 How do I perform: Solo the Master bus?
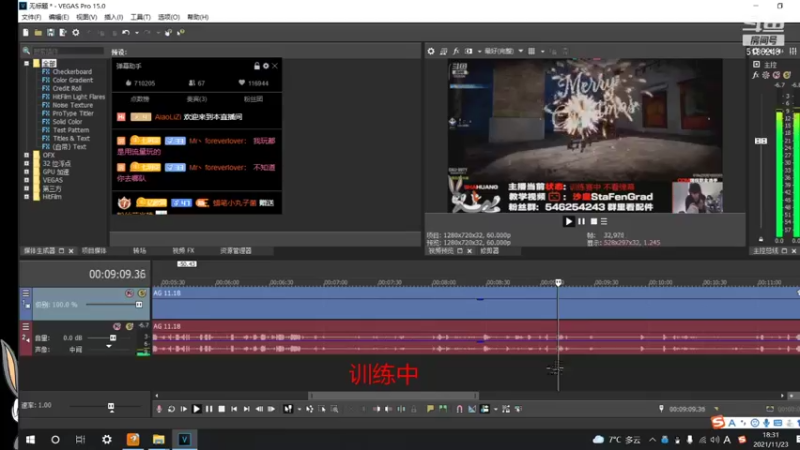787,76
